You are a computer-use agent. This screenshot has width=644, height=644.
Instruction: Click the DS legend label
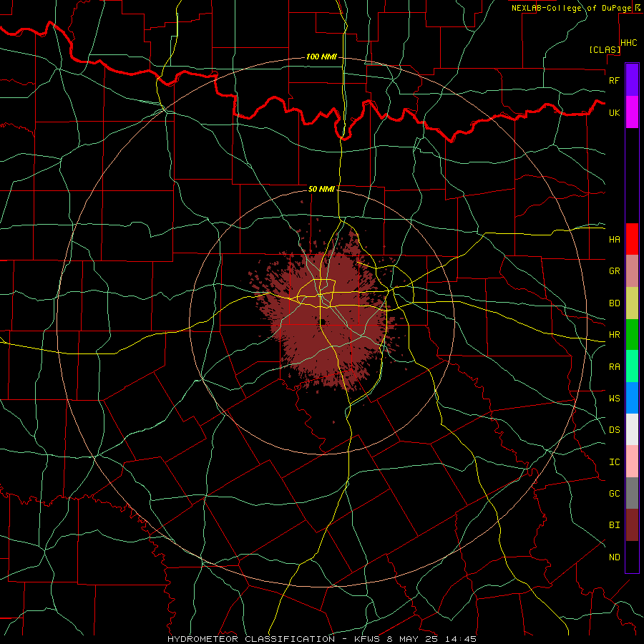point(615,430)
